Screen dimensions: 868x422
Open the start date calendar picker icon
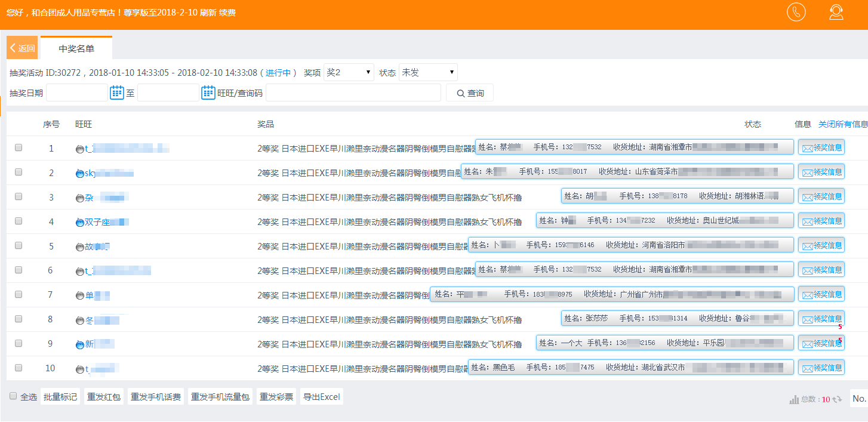tap(116, 93)
